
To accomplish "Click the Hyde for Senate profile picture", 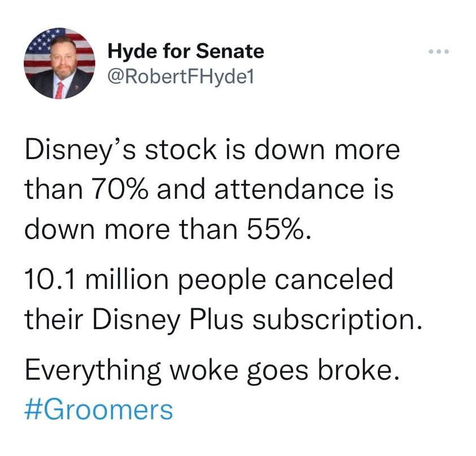I will pos(59,63).
